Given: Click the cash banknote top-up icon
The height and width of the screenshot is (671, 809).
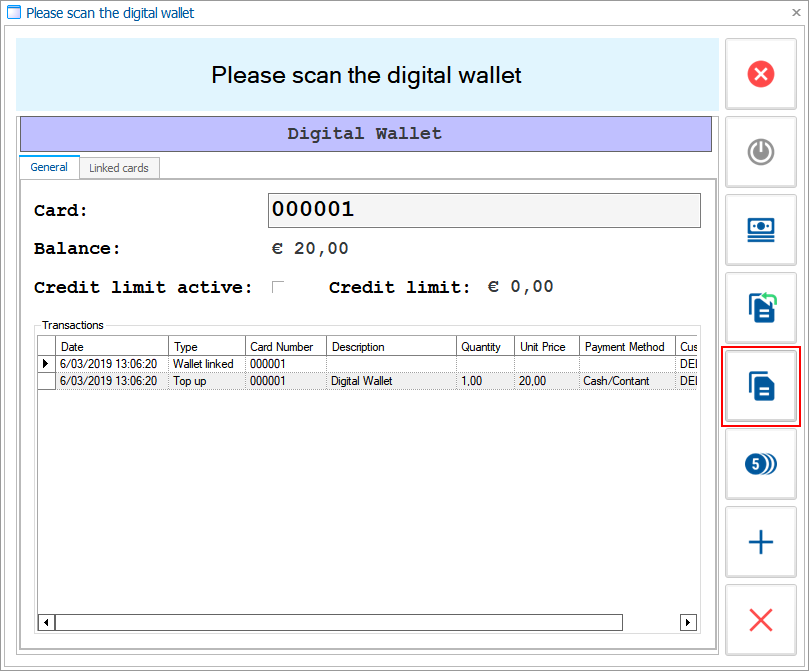Looking at the screenshot, I should [760, 230].
